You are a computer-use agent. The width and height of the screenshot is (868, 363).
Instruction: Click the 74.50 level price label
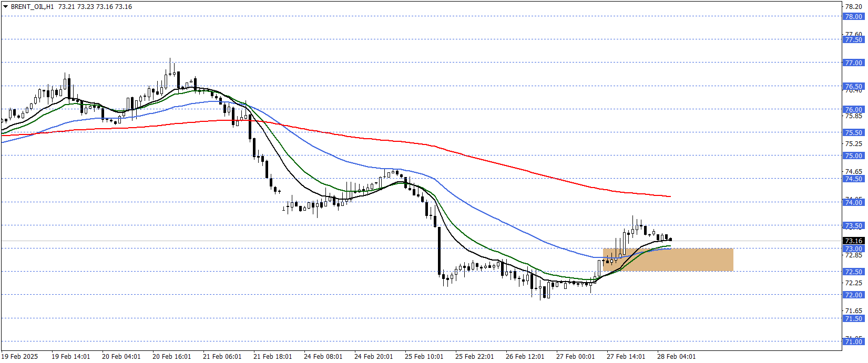854,179
